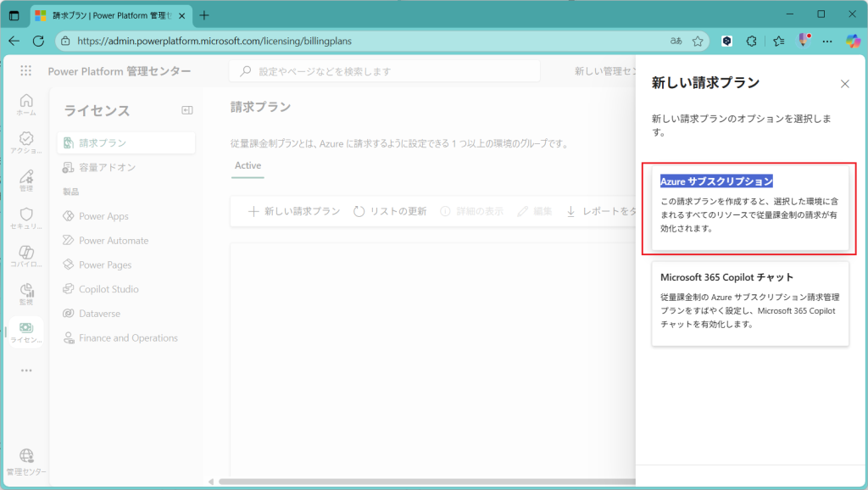Focus the settings and pages search box
Image resolution: width=868 pixels, height=490 pixels.
click(384, 71)
